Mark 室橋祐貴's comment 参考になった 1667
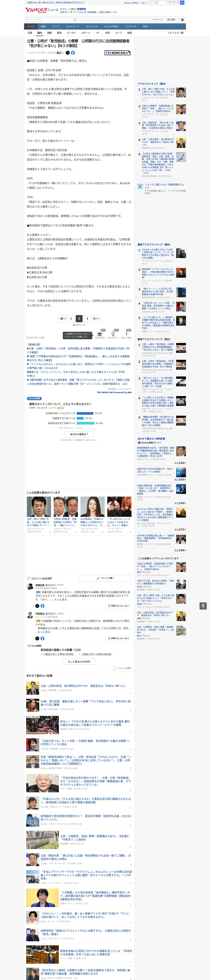210x980 pixels. click(119, 606)
